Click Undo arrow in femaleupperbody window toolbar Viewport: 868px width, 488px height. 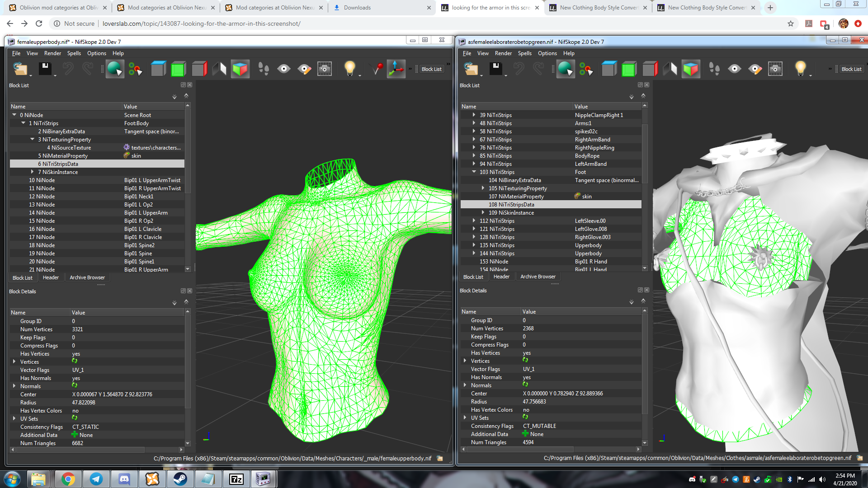pyautogui.click(x=68, y=69)
